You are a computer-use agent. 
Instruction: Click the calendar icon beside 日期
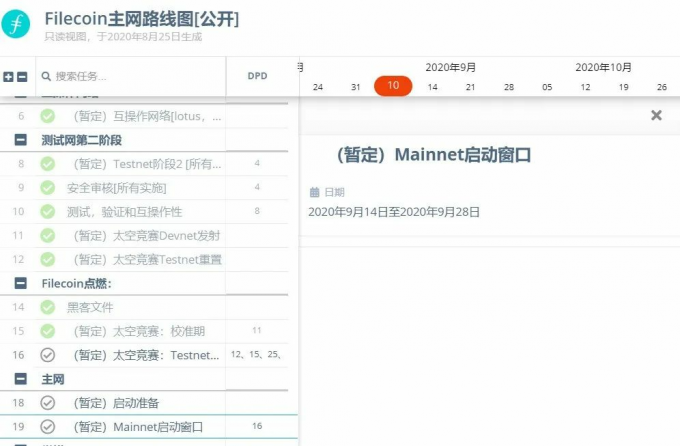point(314,192)
